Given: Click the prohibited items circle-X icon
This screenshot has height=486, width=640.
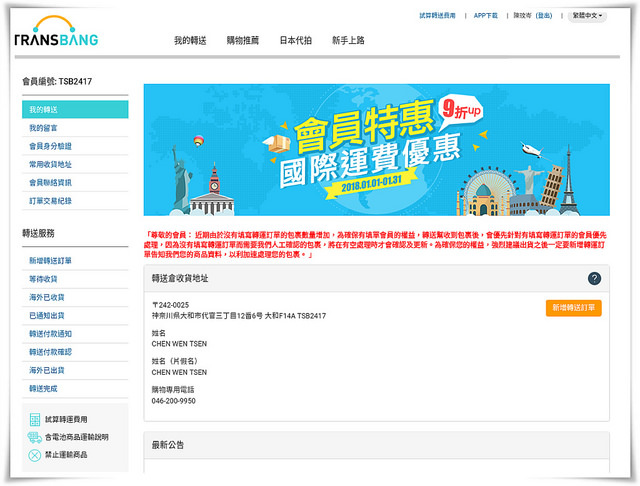Looking at the screenshot, I should coord(35,455).
